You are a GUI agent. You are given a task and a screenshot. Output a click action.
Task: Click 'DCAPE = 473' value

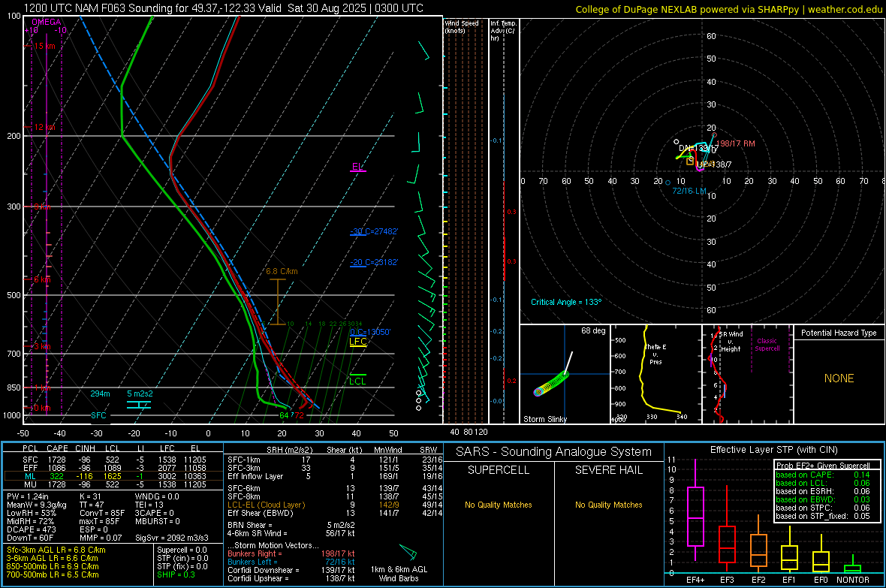click(31, 529)
